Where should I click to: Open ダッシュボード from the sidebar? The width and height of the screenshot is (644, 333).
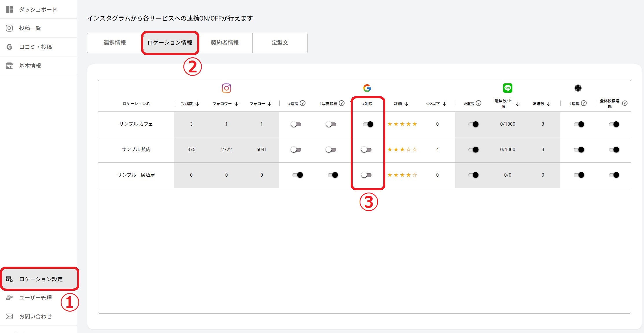tap(38, 10)
